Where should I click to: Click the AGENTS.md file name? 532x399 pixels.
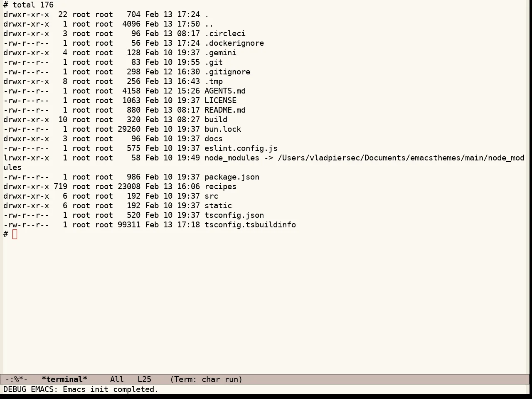(225, 91)
